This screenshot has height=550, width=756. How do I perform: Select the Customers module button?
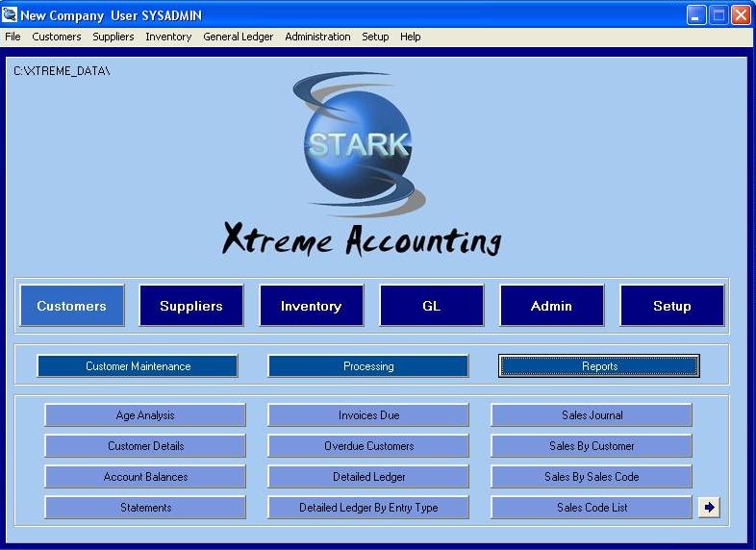click(x=72, y=306)
